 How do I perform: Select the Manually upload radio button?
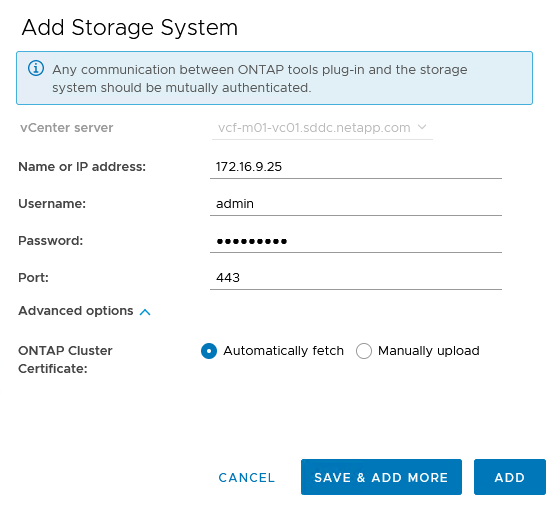tap(364, 351)
